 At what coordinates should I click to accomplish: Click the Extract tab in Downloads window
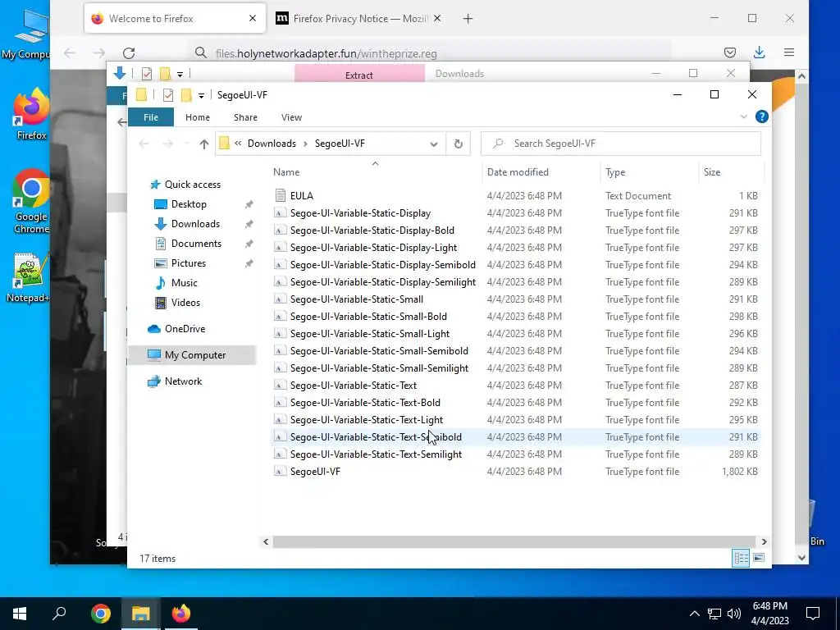(x=359, y=75)
